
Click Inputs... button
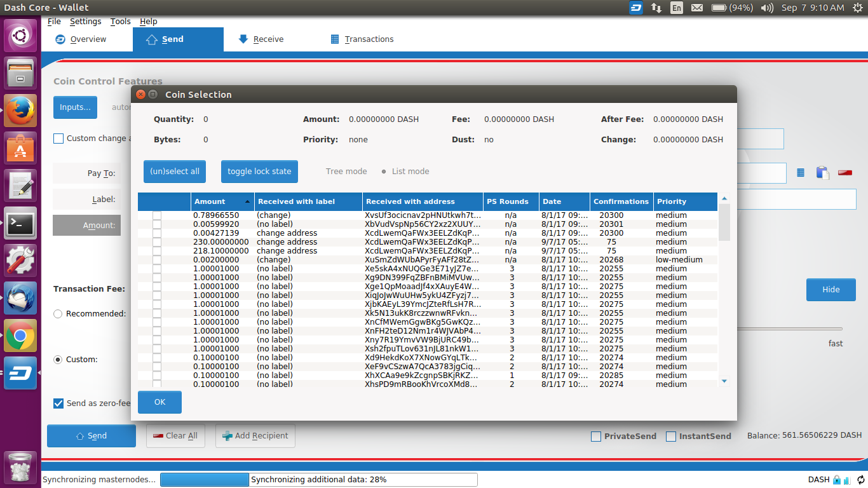tap(75, 107)
